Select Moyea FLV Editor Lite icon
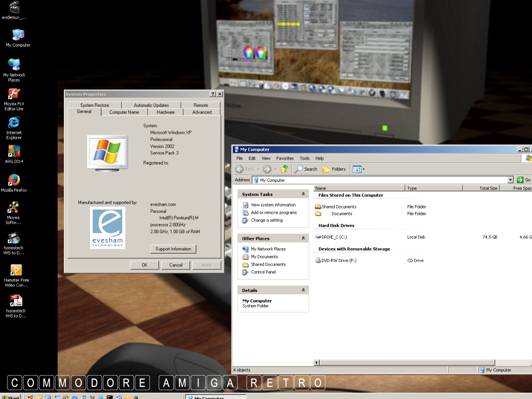Screen dimensions: 532x399 (14, 94)
